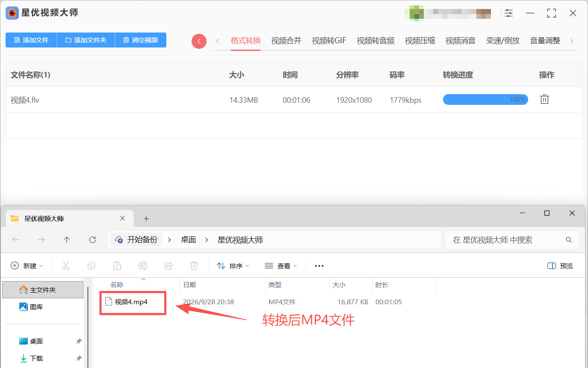Expand the 新建 new item dropdown
Screen dimensions: 588x368
pyautogui.click(x=27, y=266)
